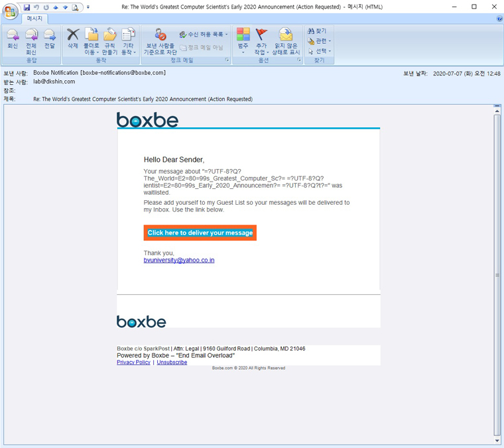Undo the last action in quick access toolbar
504x448 pixels.
point(36,7)
